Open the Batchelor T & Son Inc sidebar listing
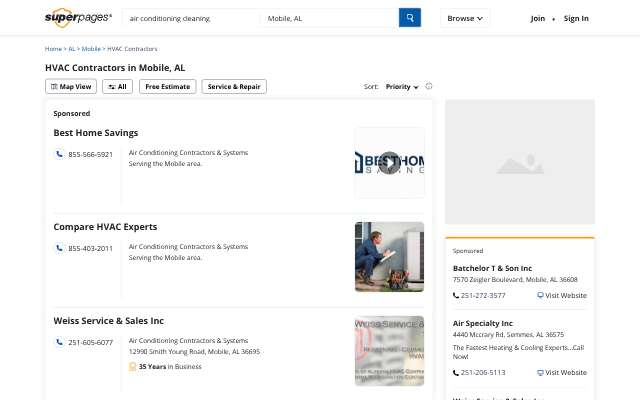This screenshot has width=640, height=400. pyautogui.click(x=492, y=268)
